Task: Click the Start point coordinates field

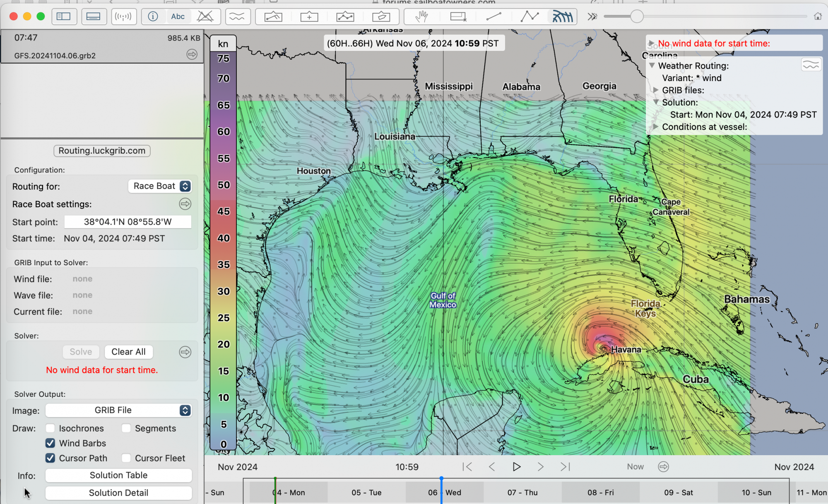Action: coord(128,222)
